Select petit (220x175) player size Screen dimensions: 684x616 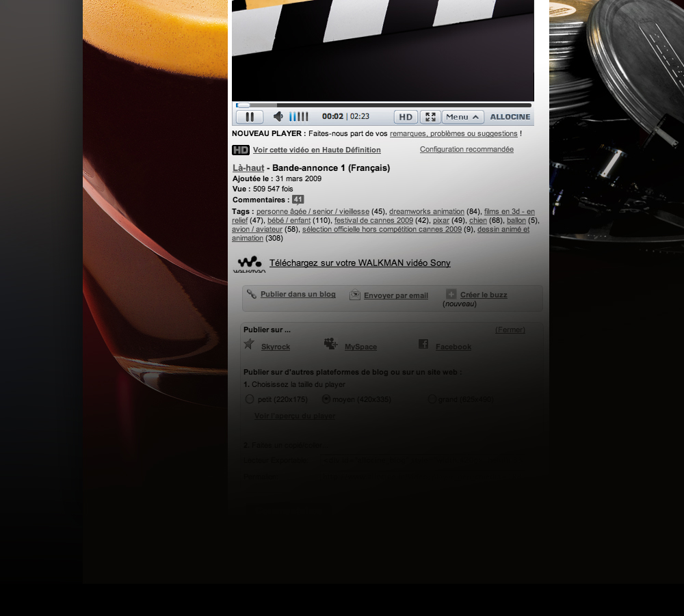pos(250,399)
